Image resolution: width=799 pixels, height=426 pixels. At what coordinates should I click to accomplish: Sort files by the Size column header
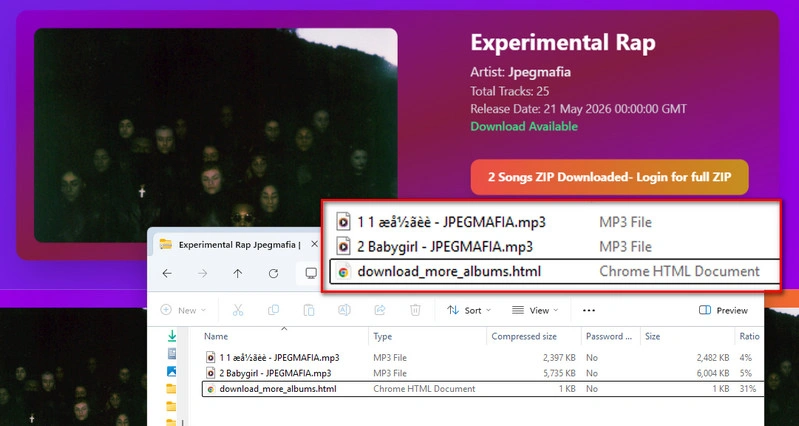(x=652, y=336)
